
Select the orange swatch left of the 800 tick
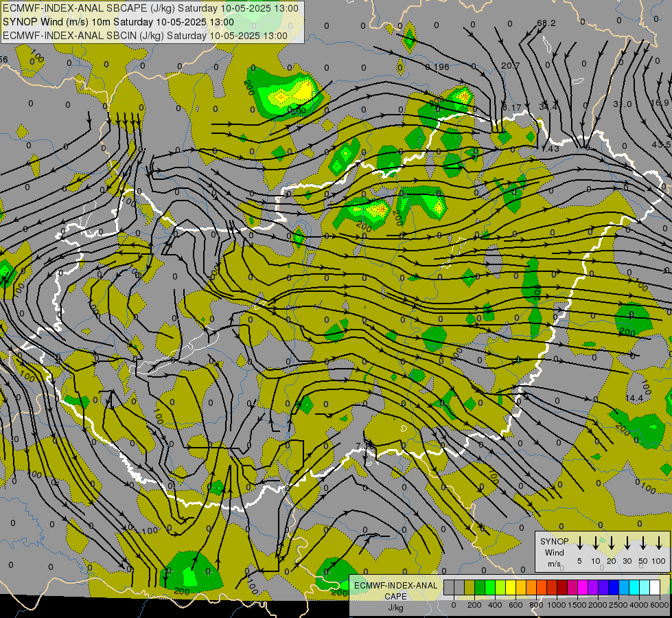point(531,587)
